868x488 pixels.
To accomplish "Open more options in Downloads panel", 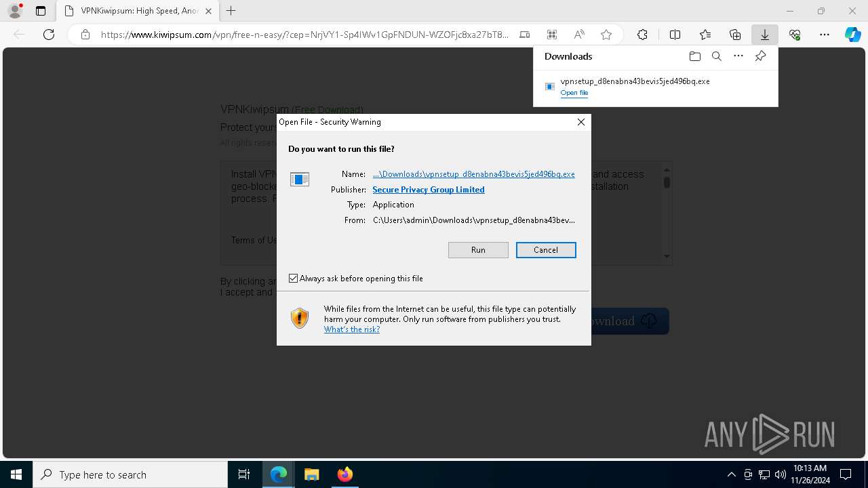I will coord(738,56).
